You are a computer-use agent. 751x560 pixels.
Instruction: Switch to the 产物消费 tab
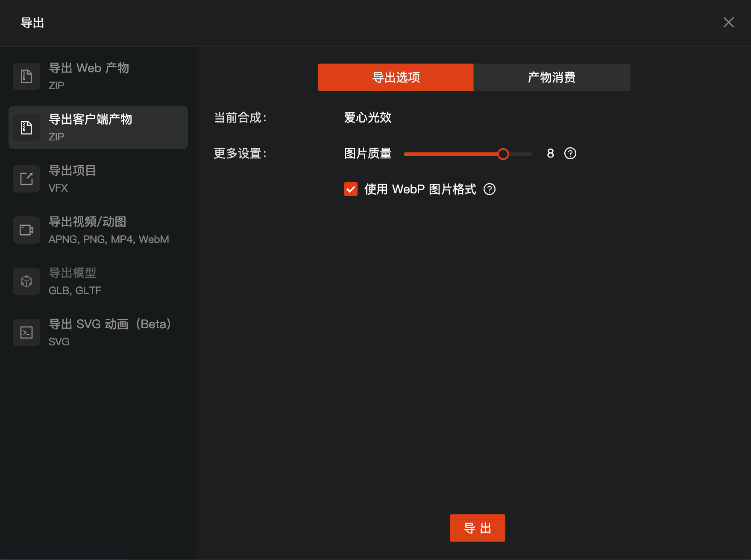click(x=552, y=77)
